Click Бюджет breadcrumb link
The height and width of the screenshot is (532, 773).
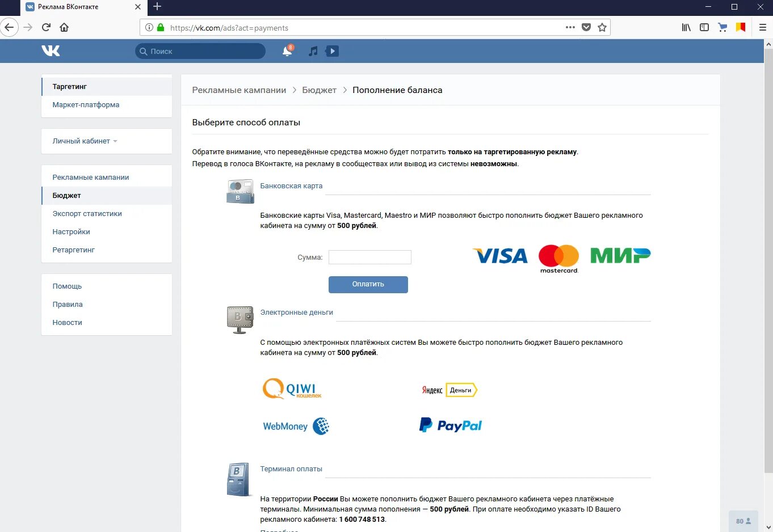[319, 90]
